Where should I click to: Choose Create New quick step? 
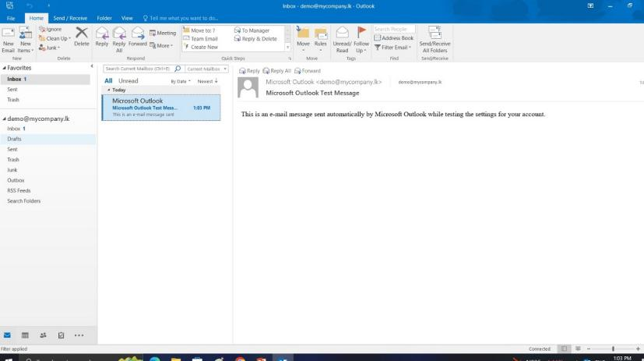pyautogui.click(x=200, y=47)
